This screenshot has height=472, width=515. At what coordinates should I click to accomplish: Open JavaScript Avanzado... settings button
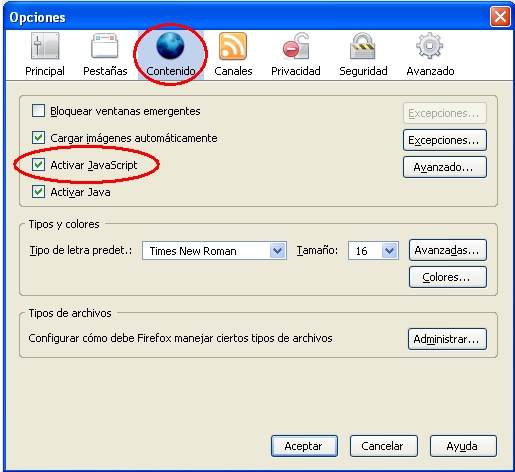[445, 167]
